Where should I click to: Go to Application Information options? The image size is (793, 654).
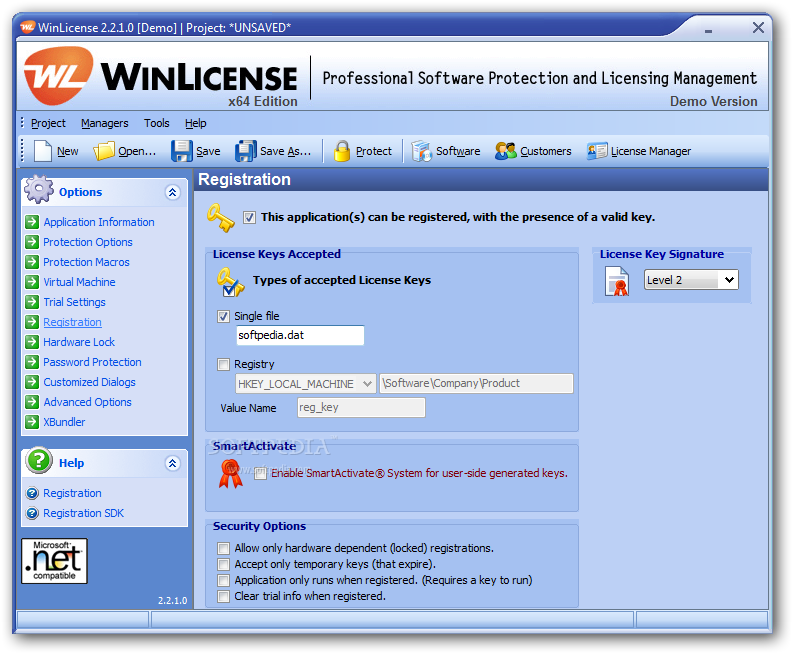tap(99, 222)
